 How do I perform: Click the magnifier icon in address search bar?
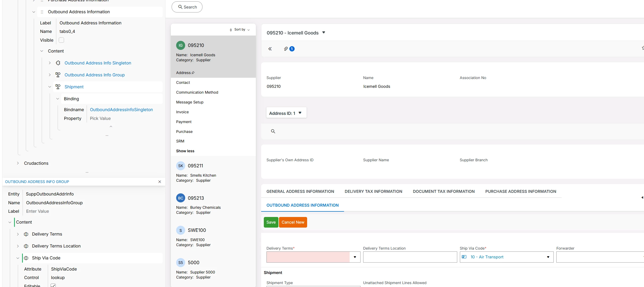click(x=273, y=131)
